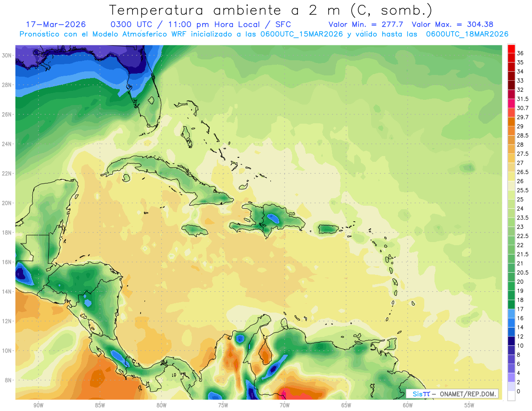Click the "80W" longitude label
Image resolution: width=532 pixels, height=411 pixels.
(x=161, y=405)
